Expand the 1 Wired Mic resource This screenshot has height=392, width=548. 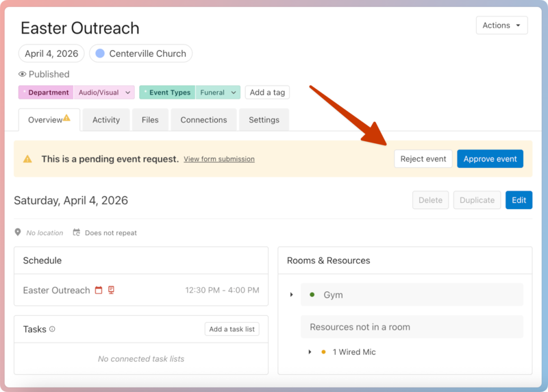click(x=311, y=352)
